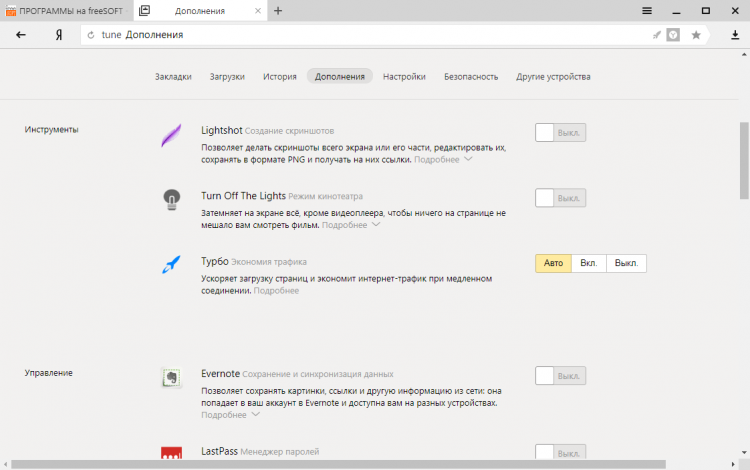Image resolution: width=750 pixels, height=470 pixels.
Task: Click the scroll up arrow
Action: pos(744,55)
